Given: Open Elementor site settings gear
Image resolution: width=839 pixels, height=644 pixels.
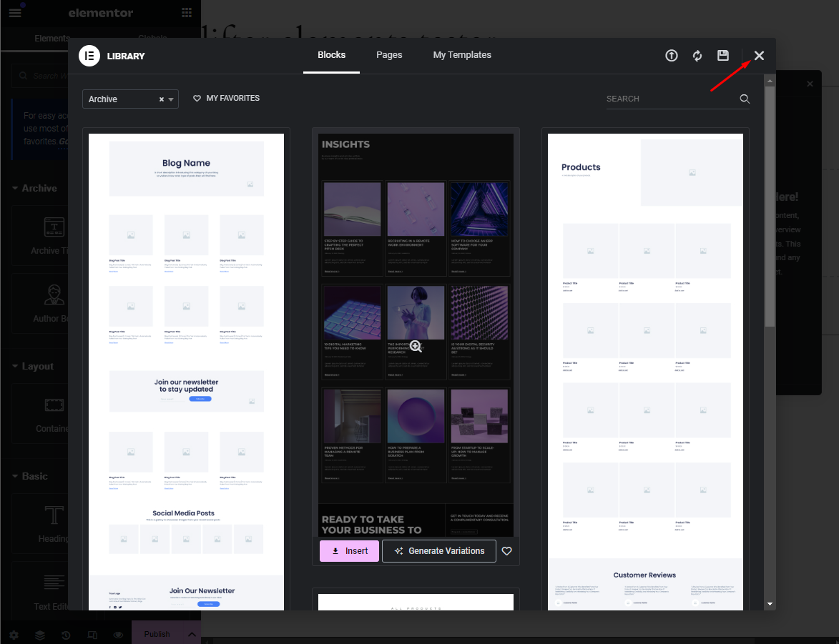Looking at the screenshot, I should tap(14, 635).
